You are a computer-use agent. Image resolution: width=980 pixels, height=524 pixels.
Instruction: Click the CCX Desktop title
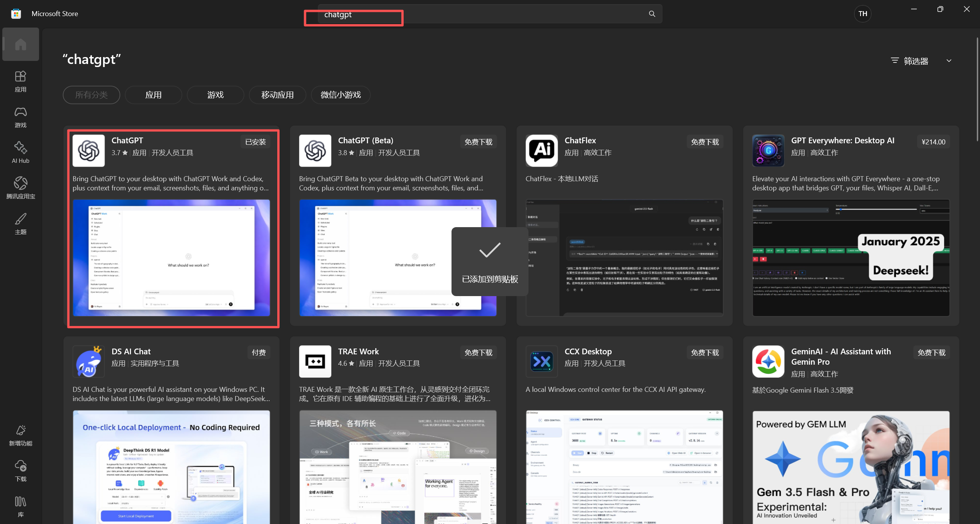588,351
